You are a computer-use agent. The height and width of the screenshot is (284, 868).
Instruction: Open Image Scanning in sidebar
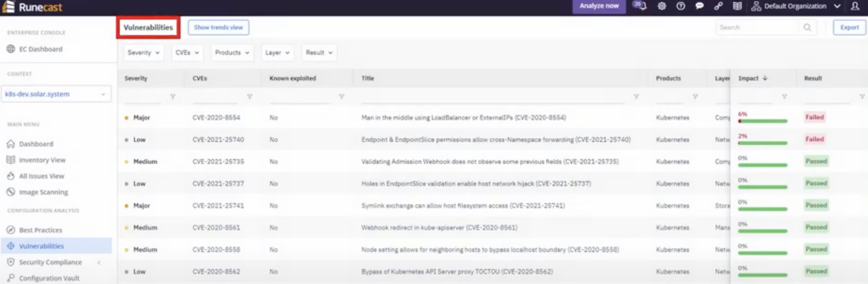point(44,192)
